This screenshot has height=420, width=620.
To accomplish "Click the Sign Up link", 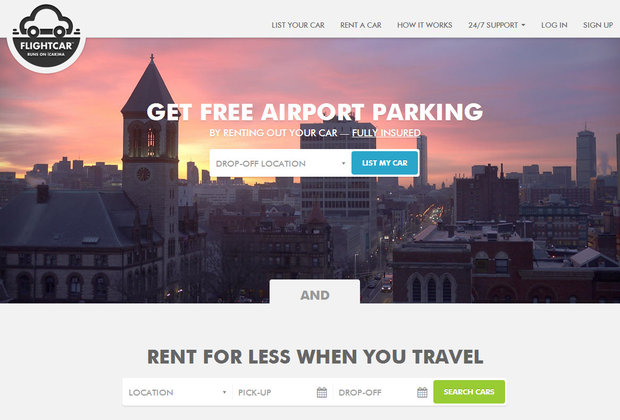I will pyautogui.click(x=598, y=25).
